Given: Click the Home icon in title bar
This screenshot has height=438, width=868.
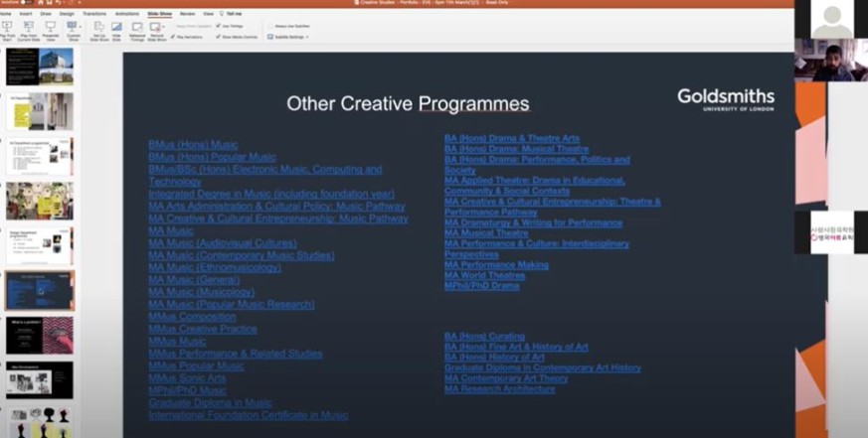Looking at the screenshot, I should [x=41, y=2].
